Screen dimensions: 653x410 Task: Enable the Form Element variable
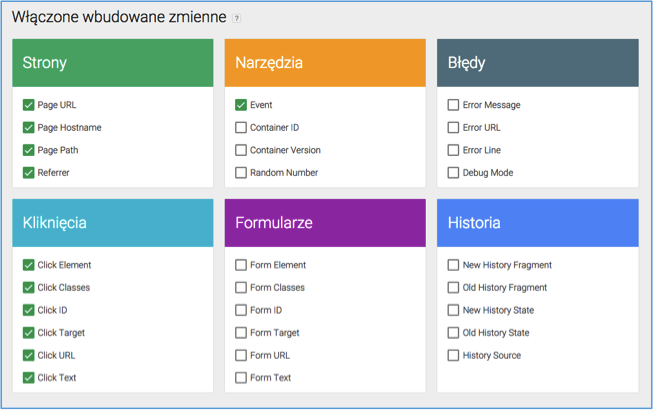tap(241, 265)
